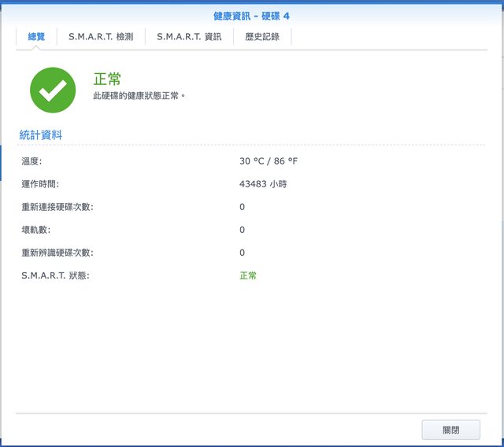This screenshot has height=447, width=504.
Task: Click the green 正常 S.M.A.R.T. status value
Action: (x=248, y=275)
